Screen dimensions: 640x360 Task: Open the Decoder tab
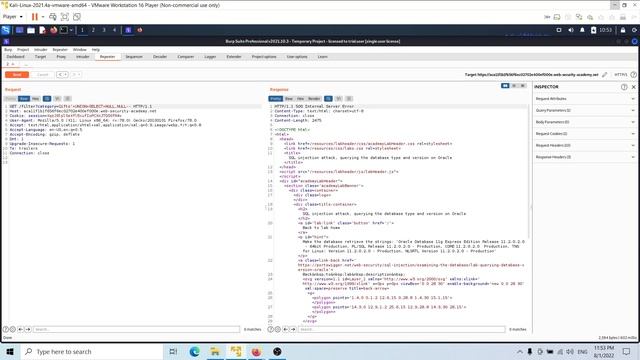point(160,57)
